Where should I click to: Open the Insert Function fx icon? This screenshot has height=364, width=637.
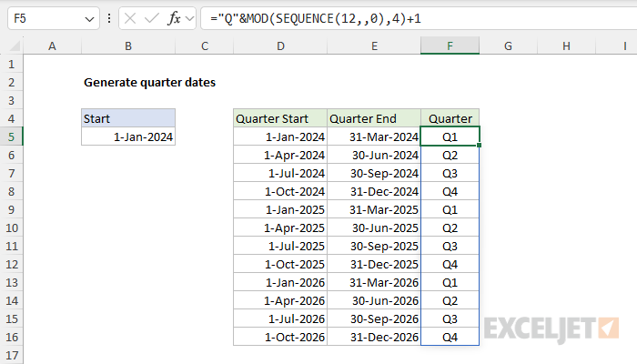[174, 18]
